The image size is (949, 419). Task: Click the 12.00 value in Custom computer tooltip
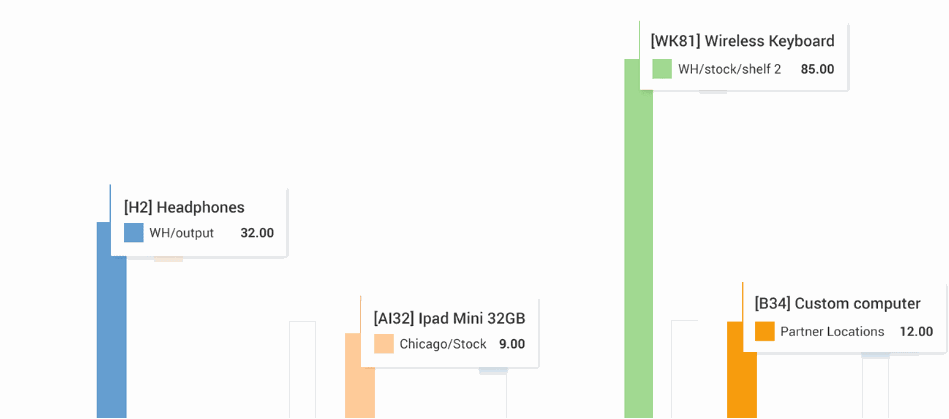click(x=916, y=331)
